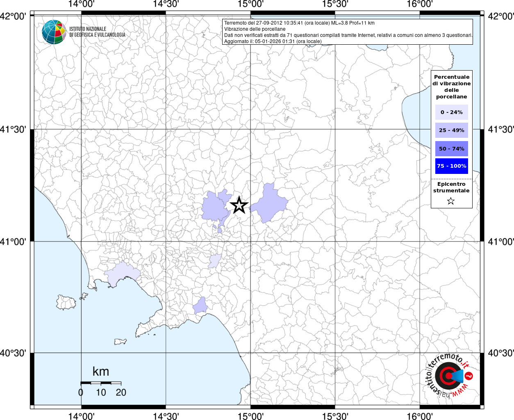Click the top axis label 15°00'
514x420 pixels.
point(250,4)
